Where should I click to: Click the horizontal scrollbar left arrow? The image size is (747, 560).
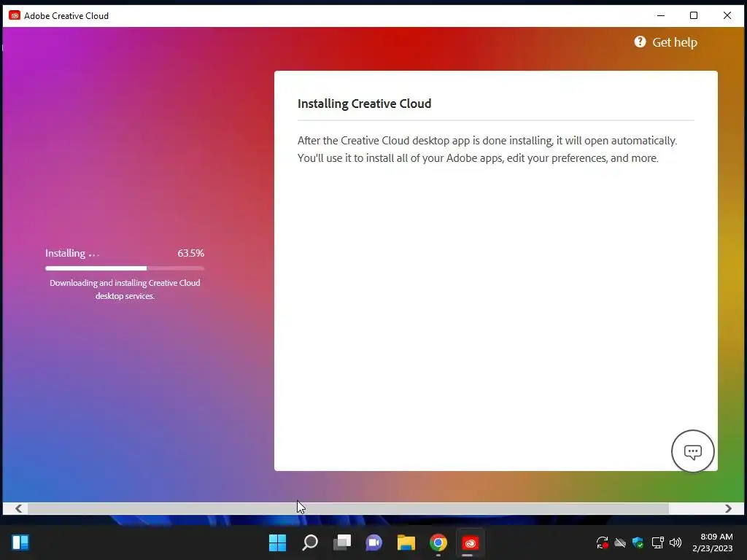[18, 508]
